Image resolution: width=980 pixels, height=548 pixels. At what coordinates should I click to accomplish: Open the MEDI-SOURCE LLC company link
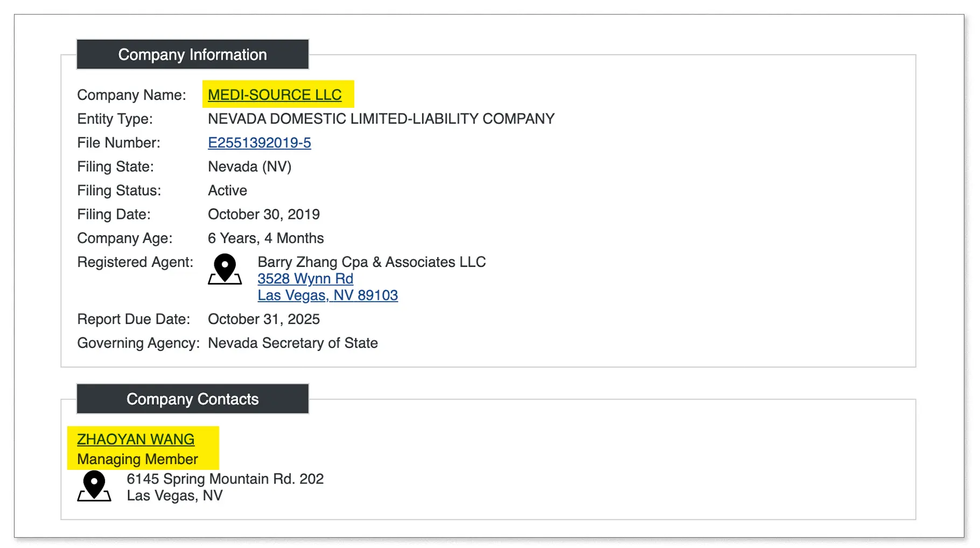coord(274,95)
